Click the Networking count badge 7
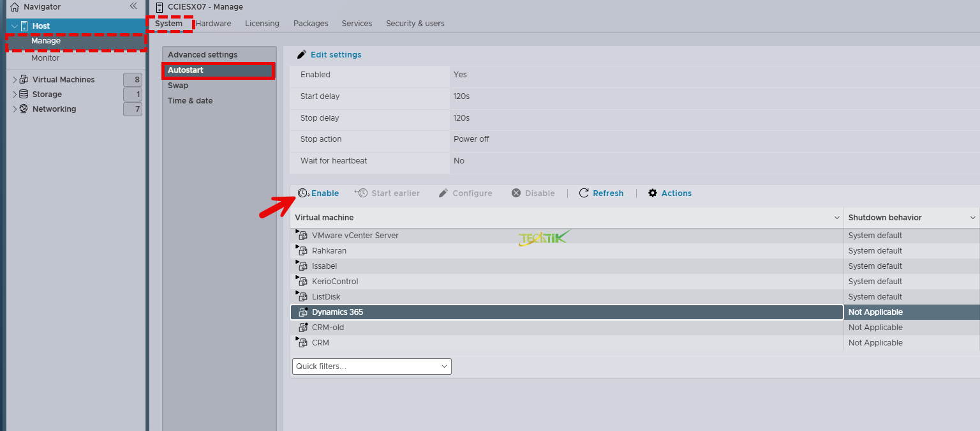The width and height of the screenshot is (980, 431). click(133, 109)
